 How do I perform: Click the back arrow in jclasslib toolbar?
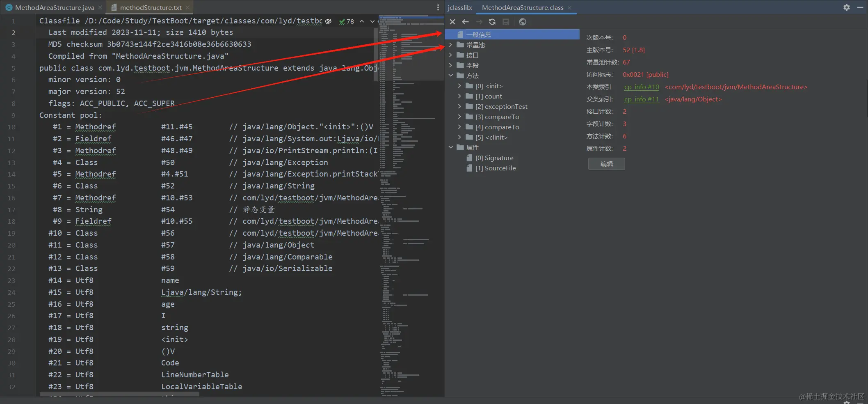(465, 22)
